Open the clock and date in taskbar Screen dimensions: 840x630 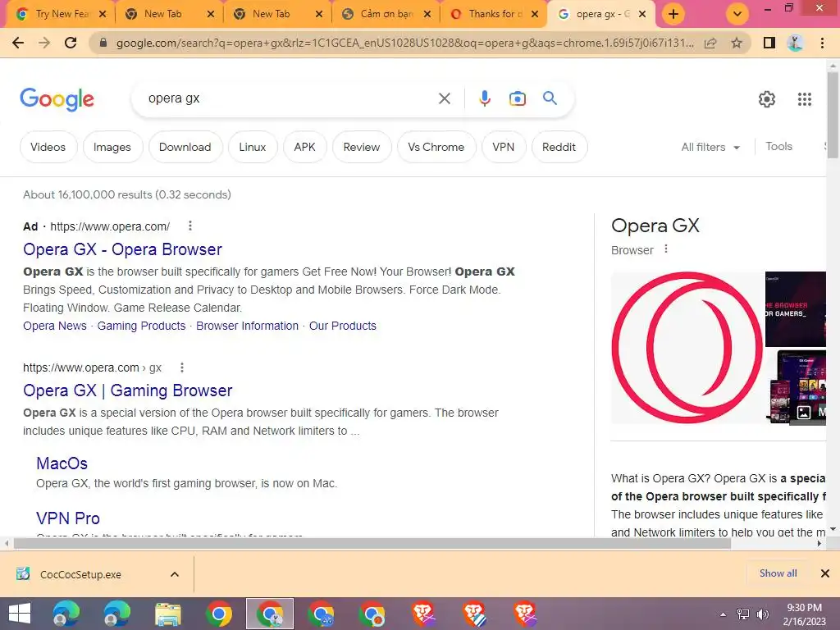(x=804, y=614)
